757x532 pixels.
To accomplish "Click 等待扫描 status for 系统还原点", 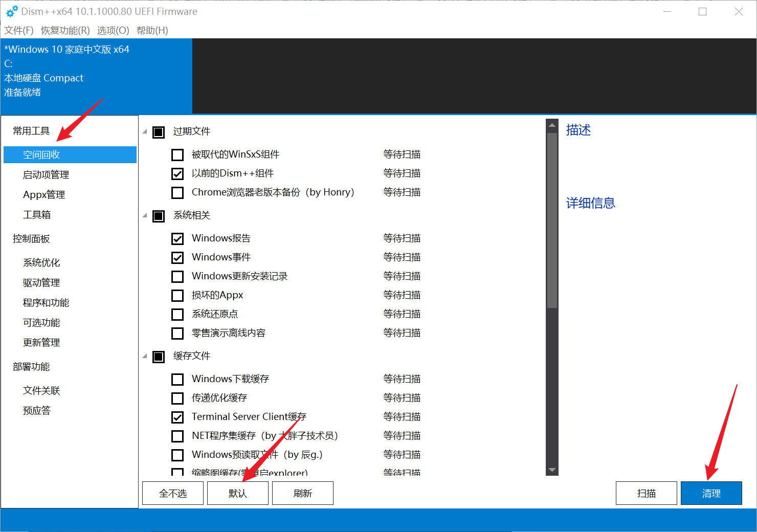I will (402, 314).
